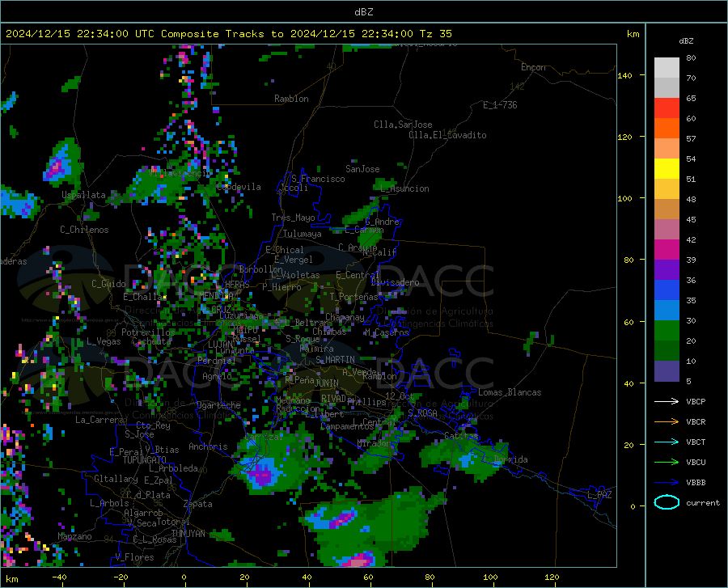
Task: Click the 'Ugarteche' map label
Action: pyautogui.click(x=218, y=405)
